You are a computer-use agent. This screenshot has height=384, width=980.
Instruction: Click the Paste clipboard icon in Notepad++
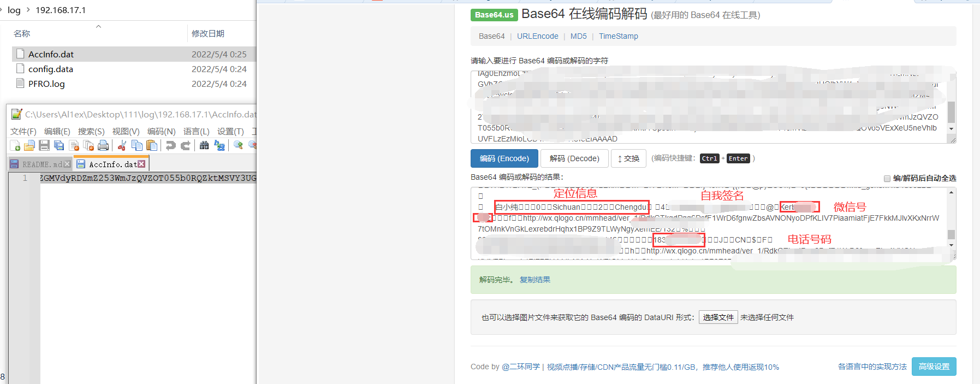152,145
